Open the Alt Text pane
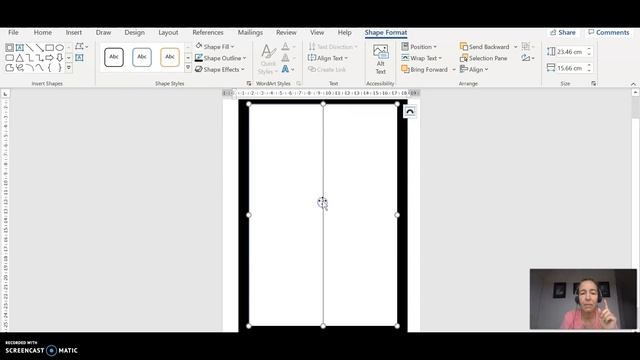640x360 pixels. tap(380, 60)
